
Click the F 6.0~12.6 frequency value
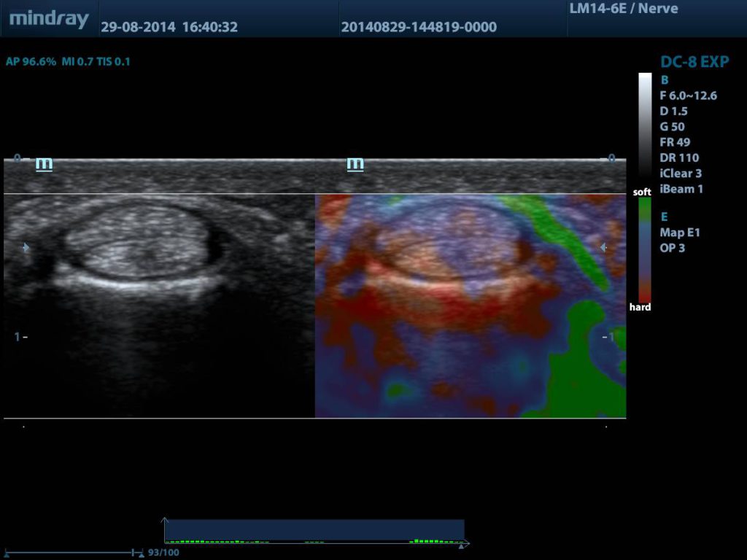coord(688,96)
